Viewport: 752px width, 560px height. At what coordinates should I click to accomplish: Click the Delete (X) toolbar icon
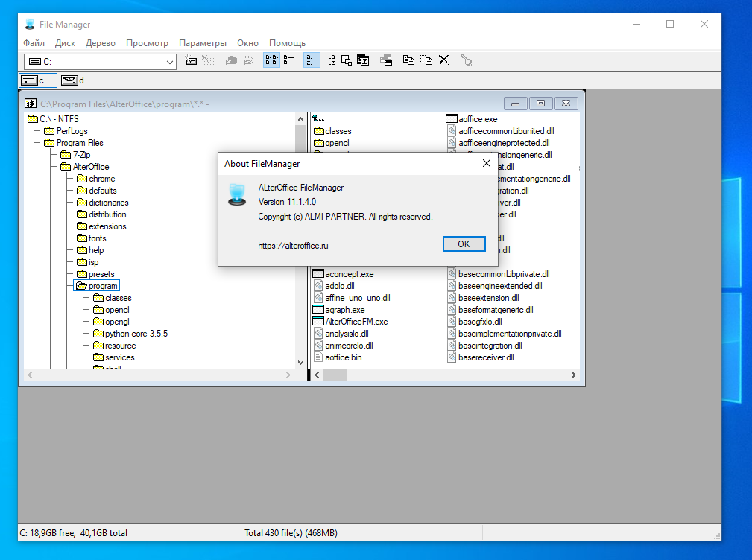pos(444,60)
